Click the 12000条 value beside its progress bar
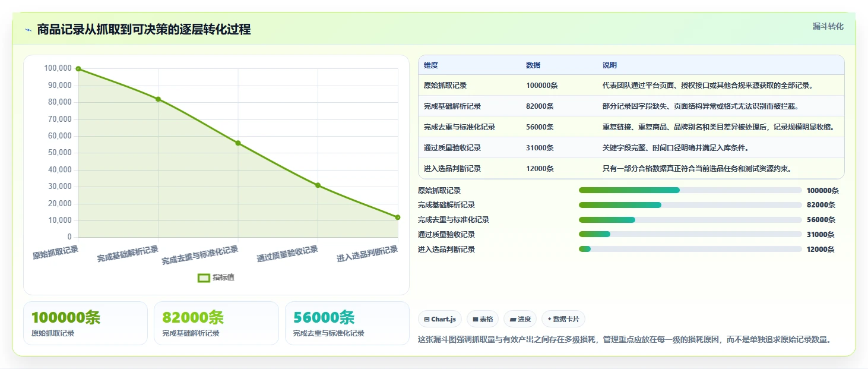The height and width of the screenshot is (369, 868). (x=821, y=250)
